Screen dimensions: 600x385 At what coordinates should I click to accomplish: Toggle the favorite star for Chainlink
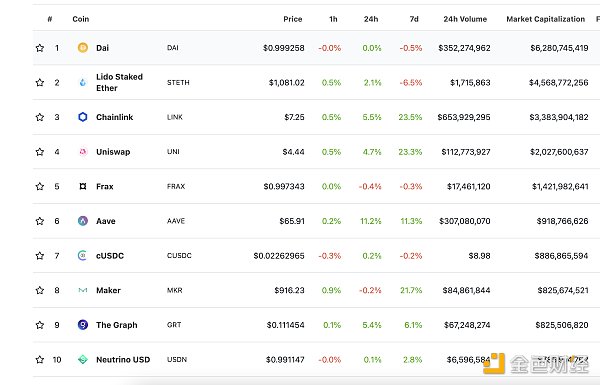pyautogui.click(x=40, y=117)
